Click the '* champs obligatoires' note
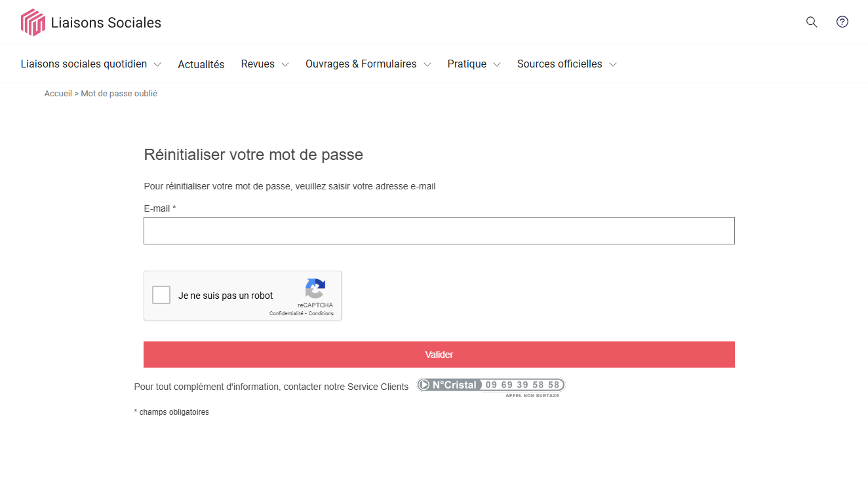Viewport: 868px width, 500px height. coord(171,412)
